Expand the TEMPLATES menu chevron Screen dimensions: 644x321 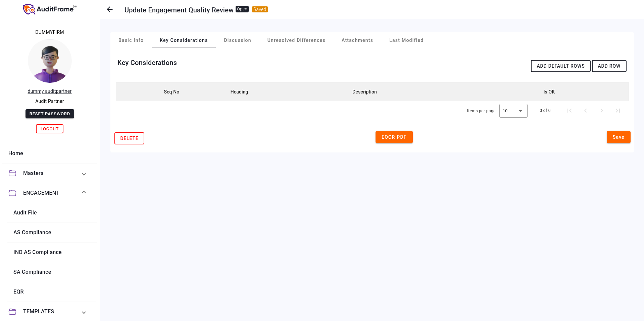click(x=84, y=312)
